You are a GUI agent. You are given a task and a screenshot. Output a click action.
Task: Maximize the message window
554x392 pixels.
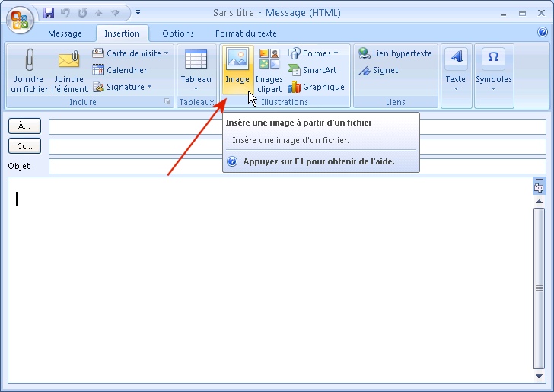(522, 14)
